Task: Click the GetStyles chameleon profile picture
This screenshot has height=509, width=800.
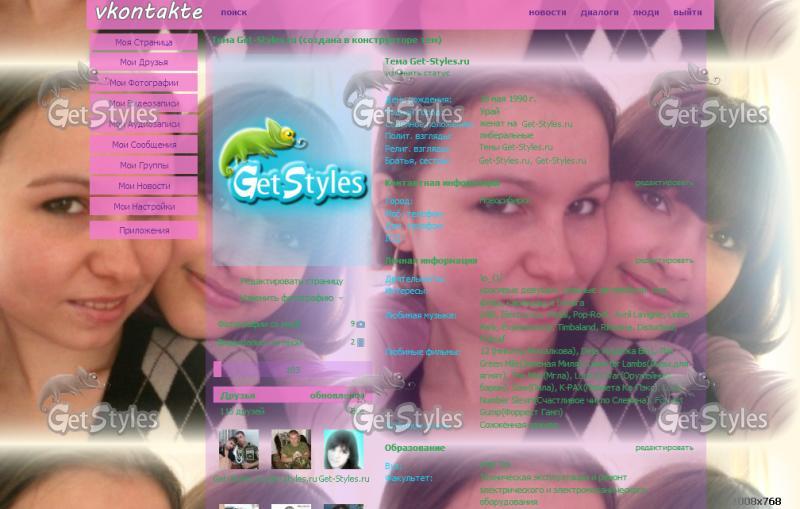Action: coord(292,161)
